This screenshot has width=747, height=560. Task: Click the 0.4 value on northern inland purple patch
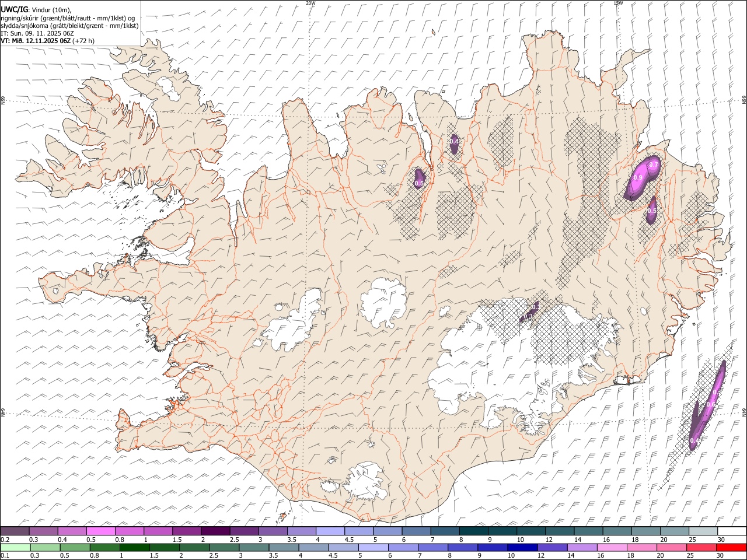pyautogui.click(x=455, y=142)
